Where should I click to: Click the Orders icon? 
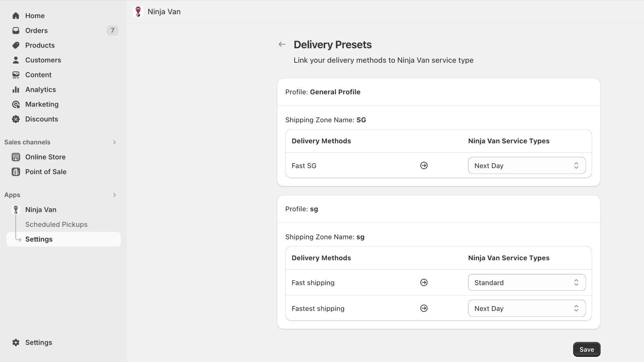pyautogui.click(x=16, y=30)
